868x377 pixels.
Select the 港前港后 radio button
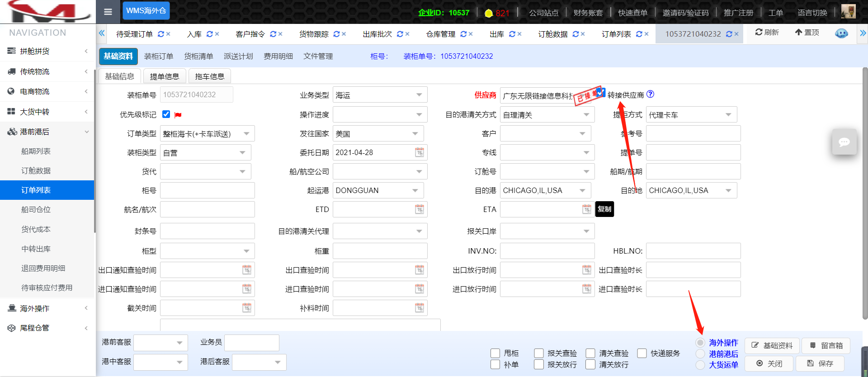(700, 354)
